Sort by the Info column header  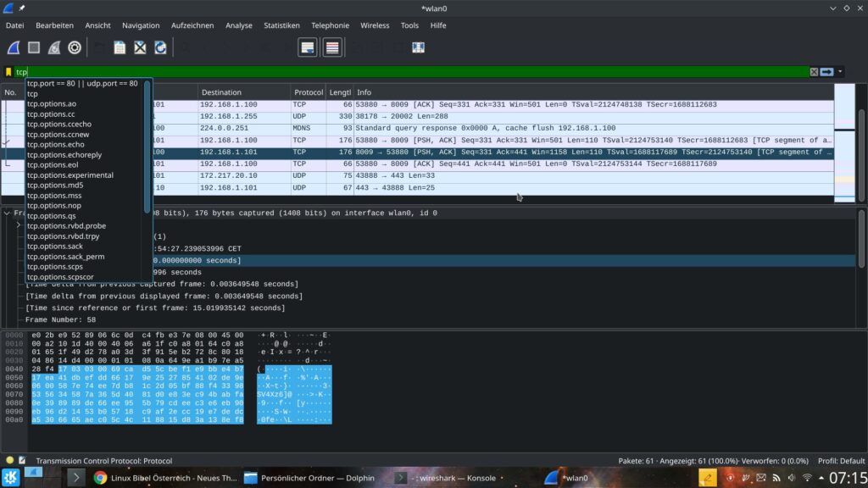coord(593,92)
